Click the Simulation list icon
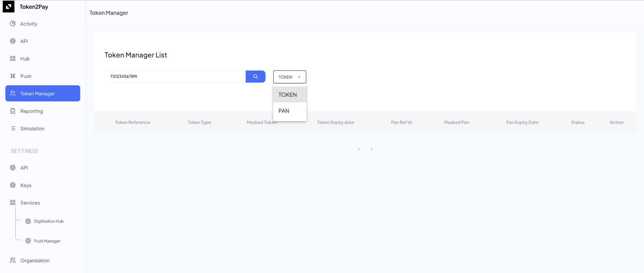Viewport: 644px width, 273px height. (x=13, y=128)
